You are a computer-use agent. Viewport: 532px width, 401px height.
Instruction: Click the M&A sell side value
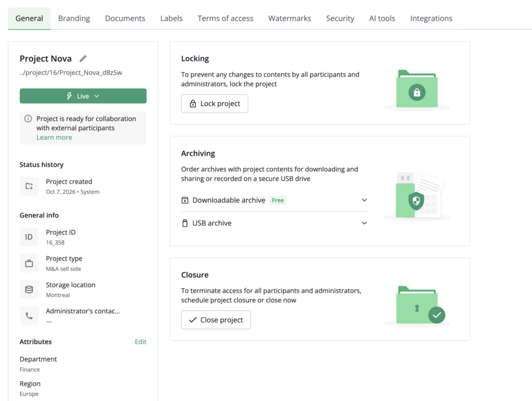click(x=63, y=269)
